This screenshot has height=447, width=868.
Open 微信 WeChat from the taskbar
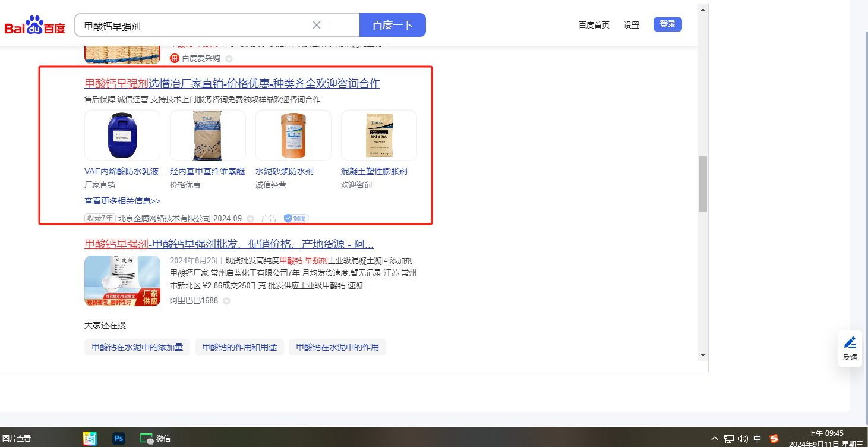coord(155,439)
